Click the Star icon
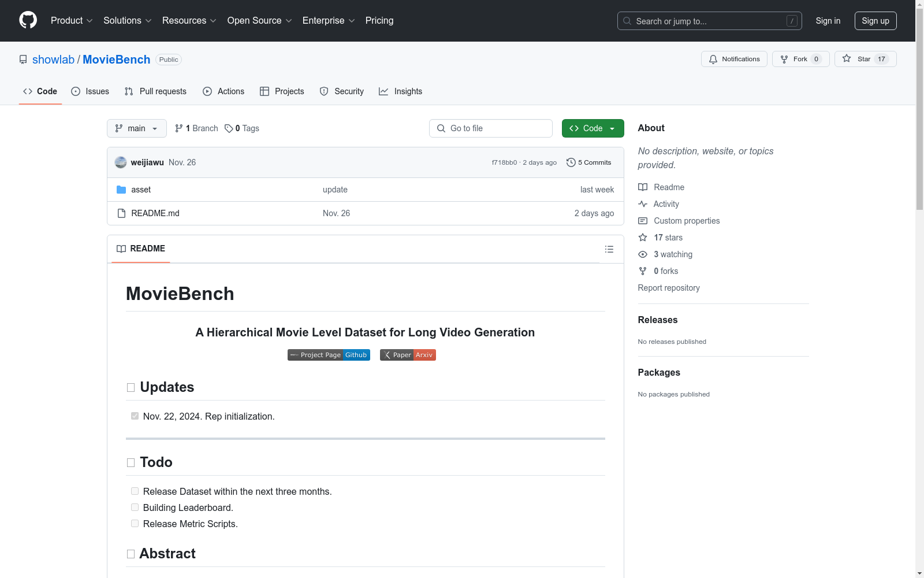Viewport: 924px width, 578px height. tap(847, 58)
